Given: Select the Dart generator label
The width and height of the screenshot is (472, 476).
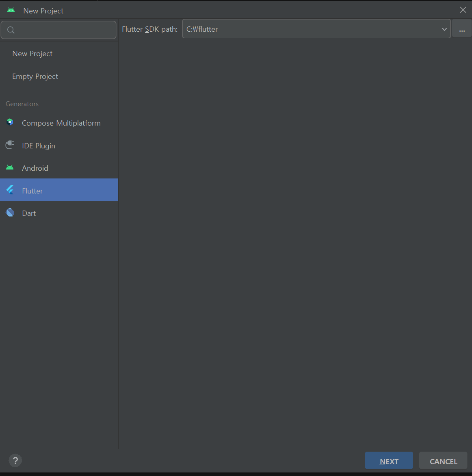Looking at the screenshot, I should (x=29, y=213).
